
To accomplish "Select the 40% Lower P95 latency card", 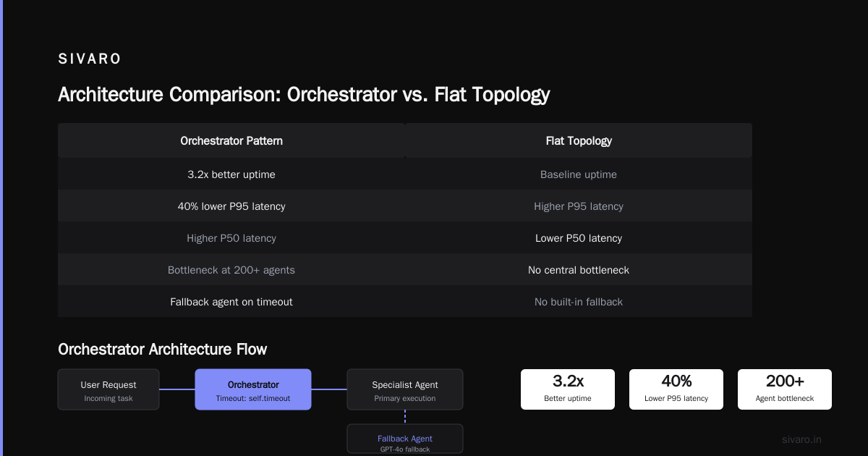I will (676, 389).
